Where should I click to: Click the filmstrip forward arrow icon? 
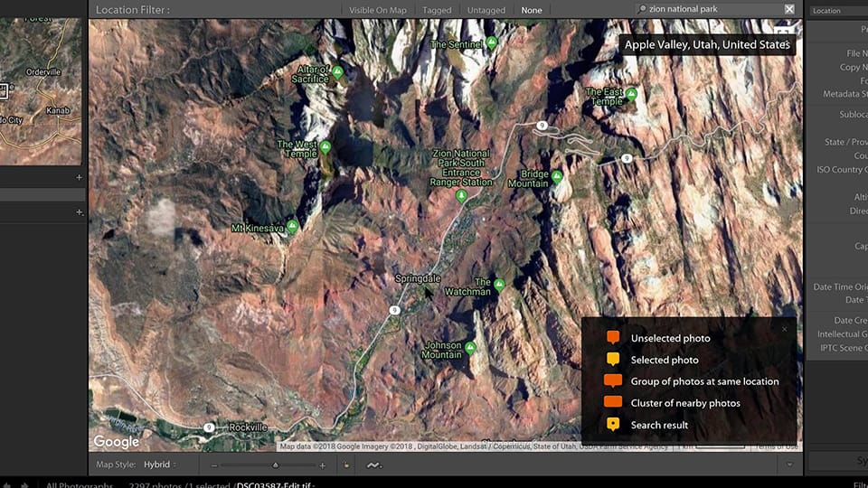pyautogui.click(x=24, y=485)
